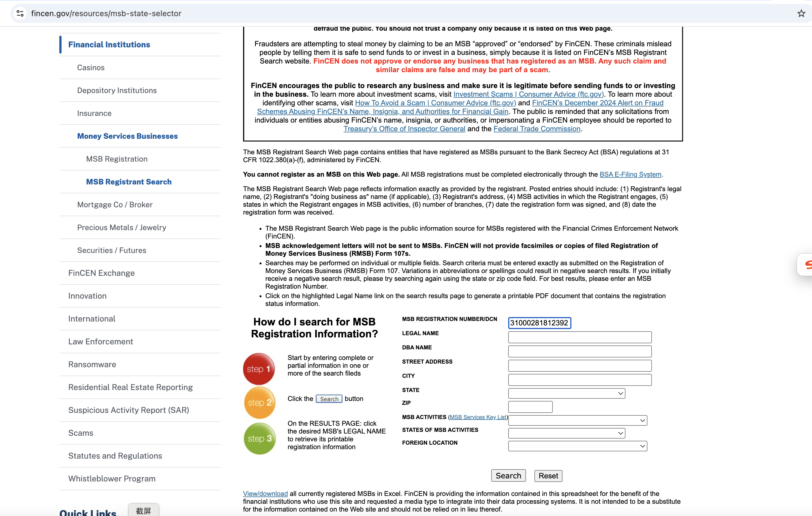This screenshot has height=516, width=812.
Task: Click the 截屏 screenshot button
Action: tap(143, 510)
